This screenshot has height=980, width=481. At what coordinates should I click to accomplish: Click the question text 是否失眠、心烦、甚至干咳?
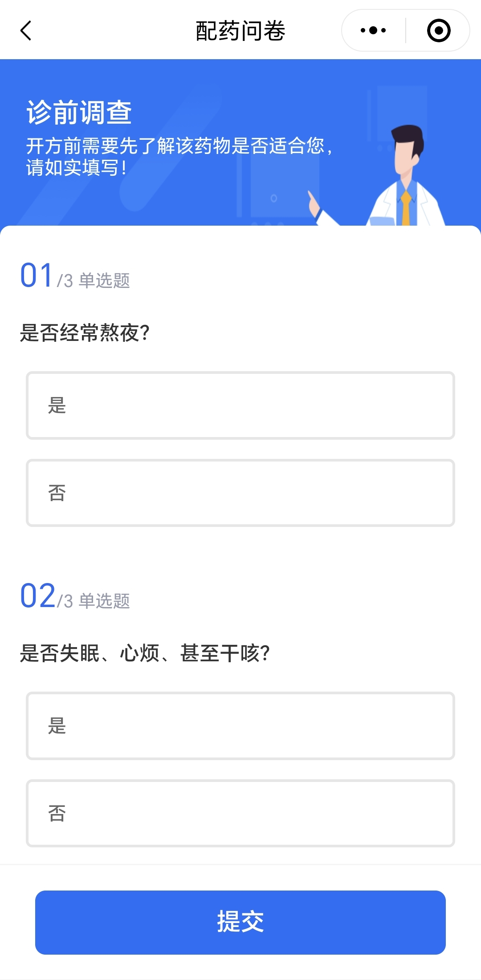pyautogui.click(x=145, y=653)
